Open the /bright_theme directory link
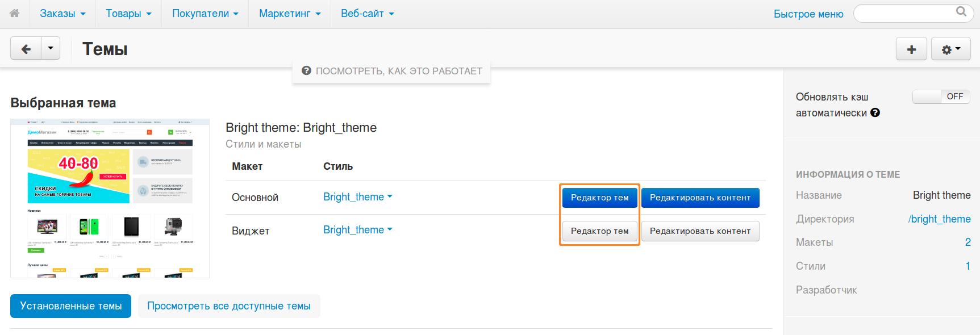Viewport: 980px width, 335px height. pyautogui.click(x=939, y=219)
